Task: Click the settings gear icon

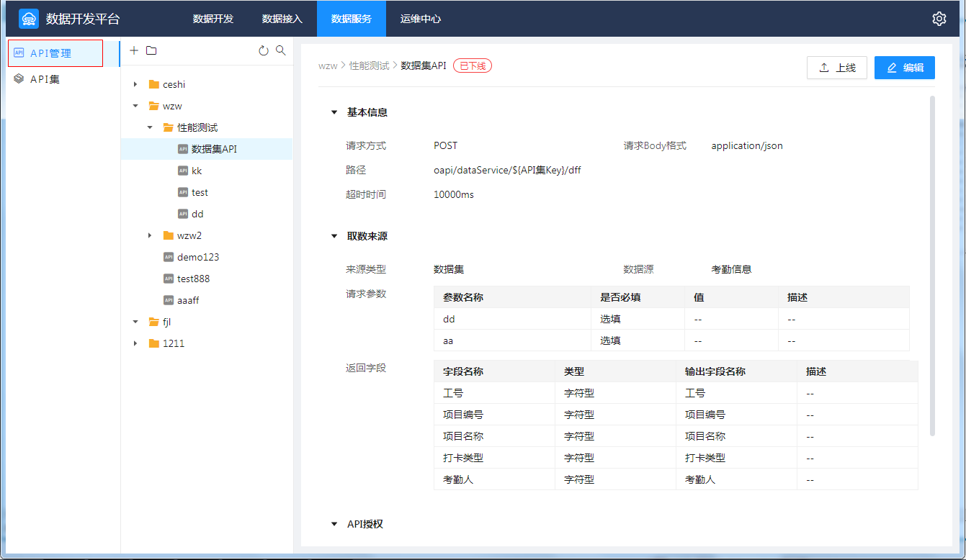Action: coord(939,19)
